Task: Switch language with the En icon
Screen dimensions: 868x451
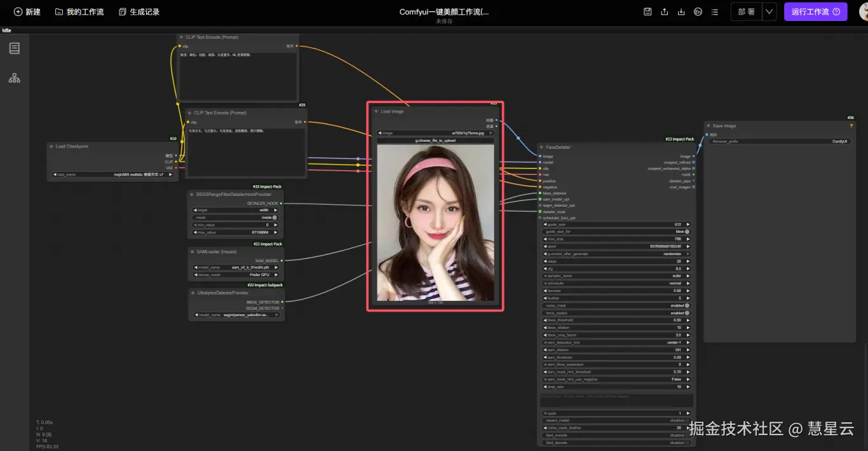Action: (698, 11)
